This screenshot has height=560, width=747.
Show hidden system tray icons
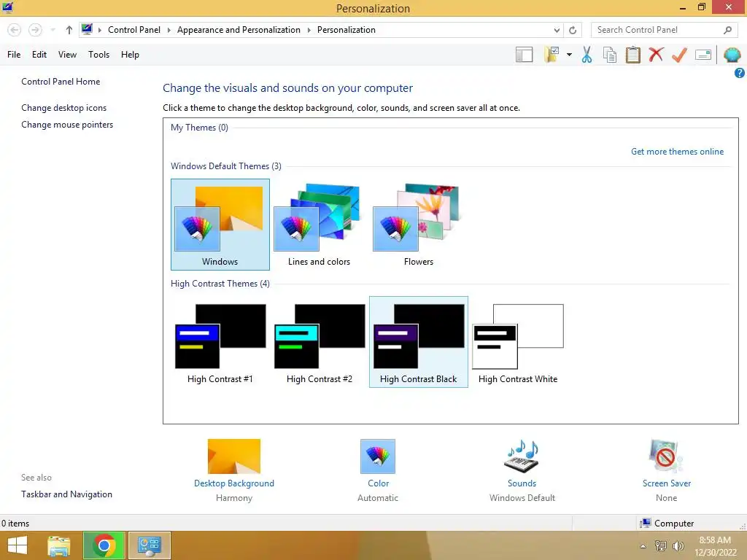(x=643, y=546)
